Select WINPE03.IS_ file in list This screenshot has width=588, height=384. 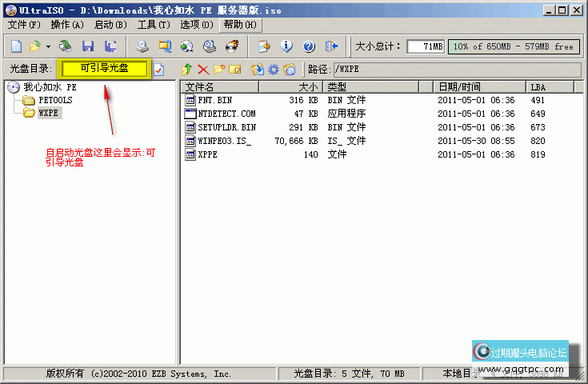(224, 141)
